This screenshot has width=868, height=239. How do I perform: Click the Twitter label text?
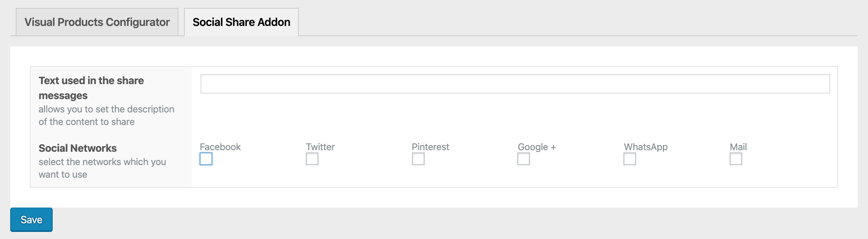[320, 147]
